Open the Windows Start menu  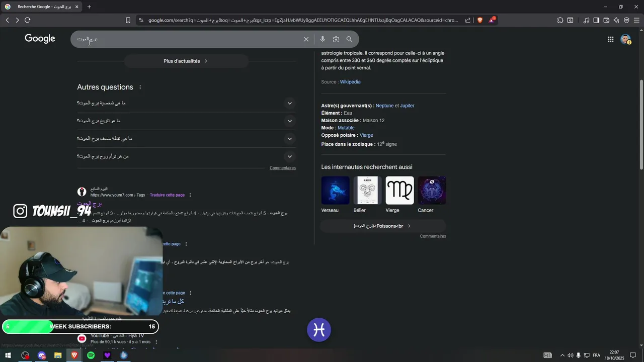tap(8, 355)
